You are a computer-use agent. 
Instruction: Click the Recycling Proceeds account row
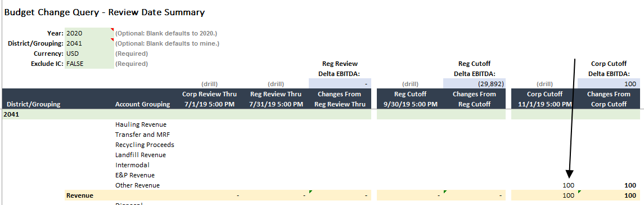coord(145,145)
